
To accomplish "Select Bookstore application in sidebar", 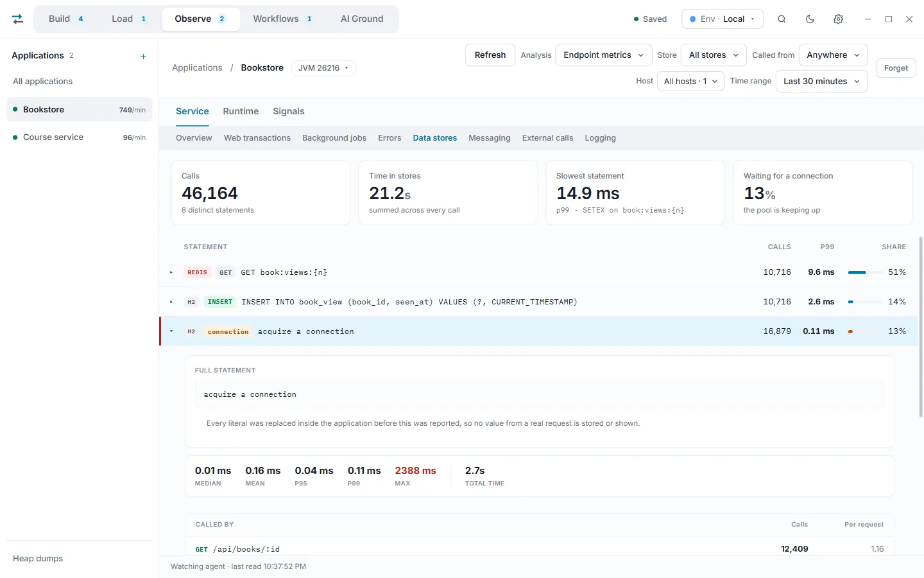I will [x=80, y=110].
